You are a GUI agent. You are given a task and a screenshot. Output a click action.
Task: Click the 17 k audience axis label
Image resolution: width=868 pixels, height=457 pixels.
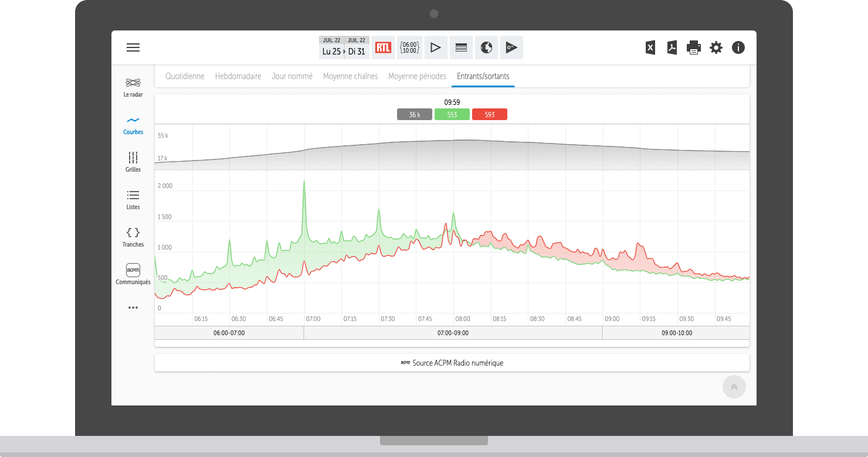tap(162, 158)
